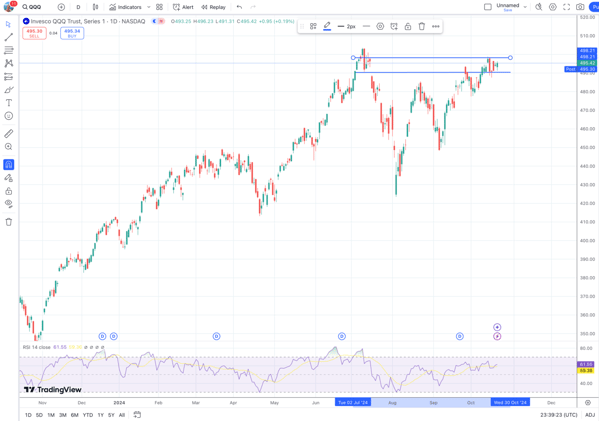Open the emoji icons tool

click(x=8, y=116)
